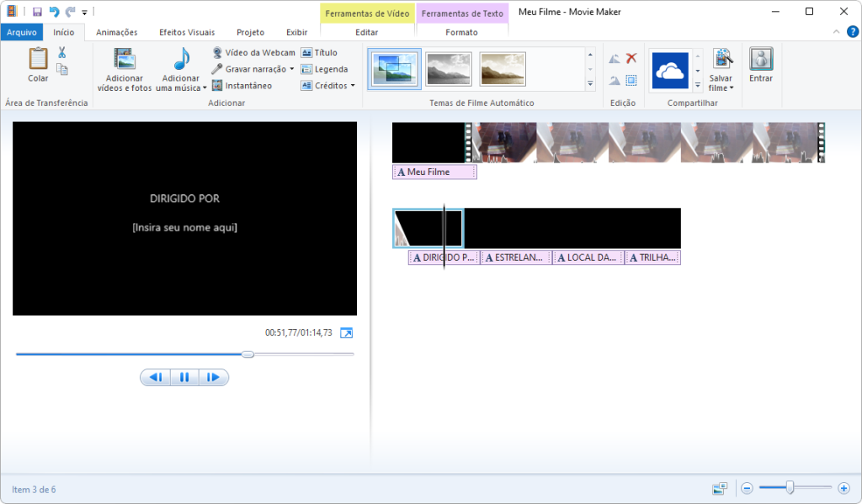Screen dimensions: 862x504
Task: Switch to the Animações tab
Action: [116, 31]
